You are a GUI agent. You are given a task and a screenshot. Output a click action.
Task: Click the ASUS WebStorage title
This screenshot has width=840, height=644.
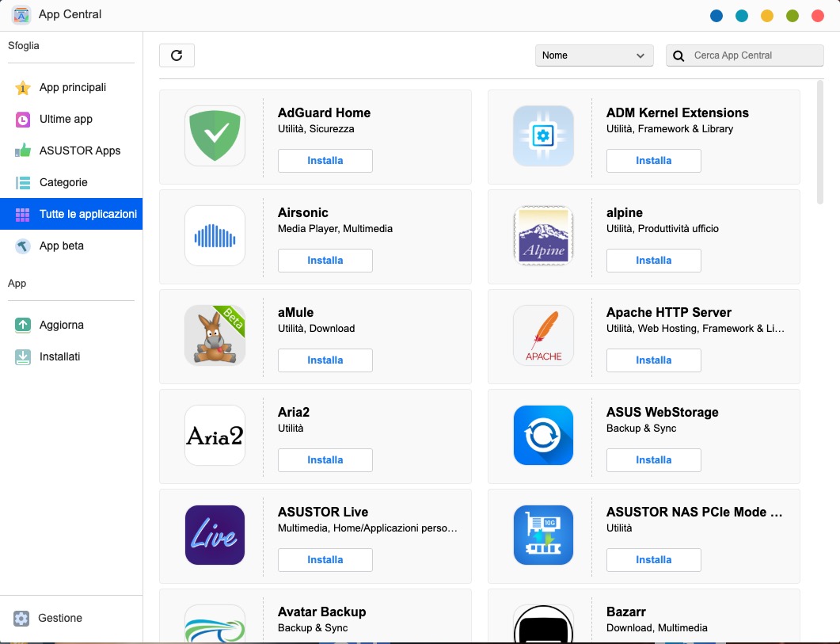click(x=662, y=412)
